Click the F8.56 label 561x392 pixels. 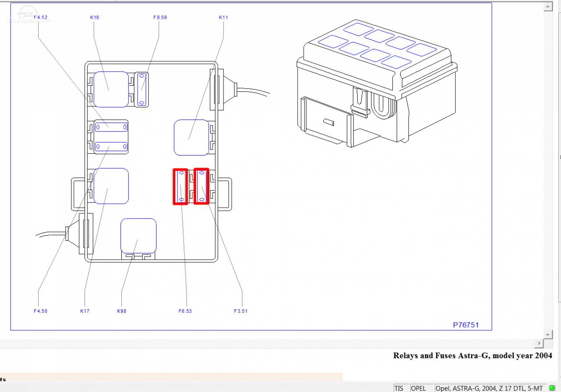pyautogui.click(x=160, y=18)
